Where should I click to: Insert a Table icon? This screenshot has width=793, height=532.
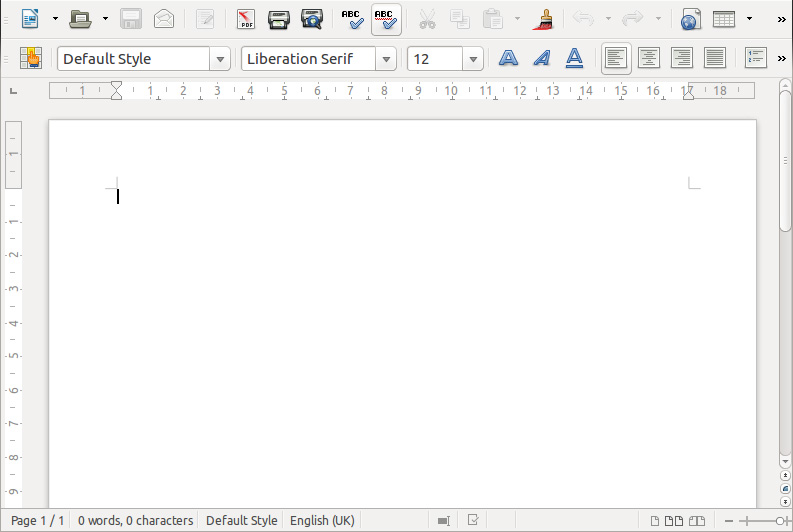[724, 19]
